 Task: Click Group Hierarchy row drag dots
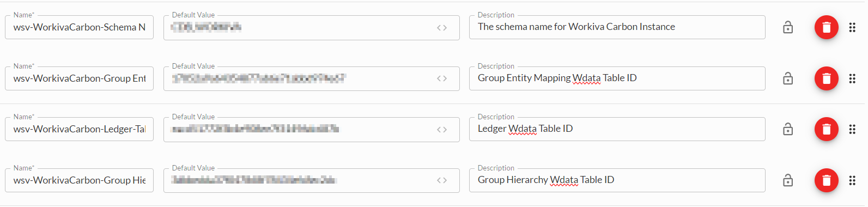[852, 180]
